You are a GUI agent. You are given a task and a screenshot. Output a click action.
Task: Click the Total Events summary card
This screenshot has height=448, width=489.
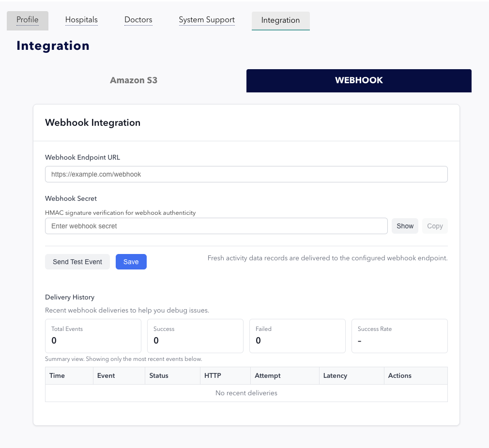93,336
